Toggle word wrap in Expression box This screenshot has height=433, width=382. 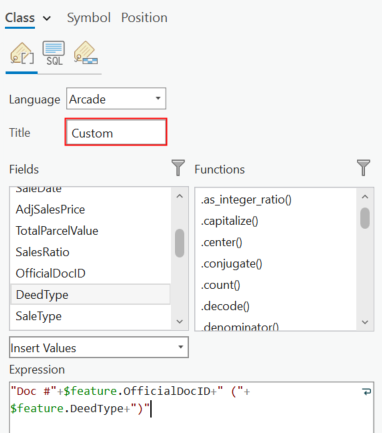coord(366,392)
